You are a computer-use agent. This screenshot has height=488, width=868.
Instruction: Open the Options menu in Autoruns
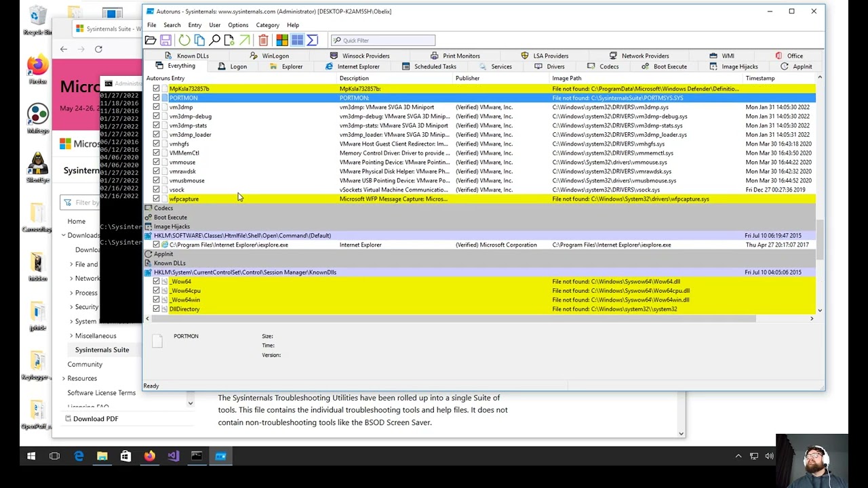tap(238, 25)
